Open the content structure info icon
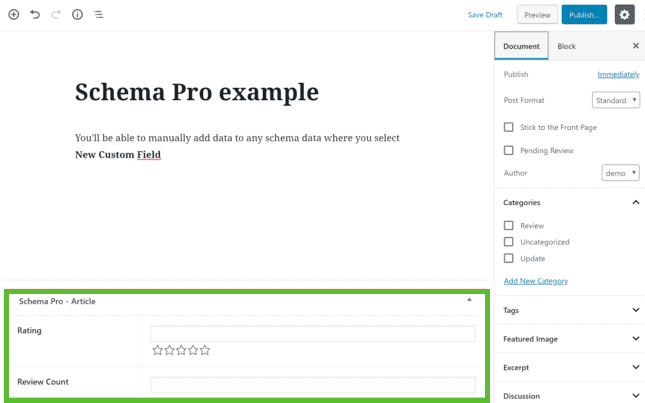 (x=77, y=15)
